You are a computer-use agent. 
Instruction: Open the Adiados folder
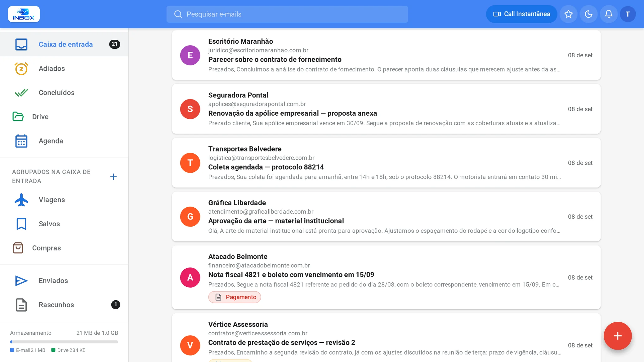pos(64,68)
